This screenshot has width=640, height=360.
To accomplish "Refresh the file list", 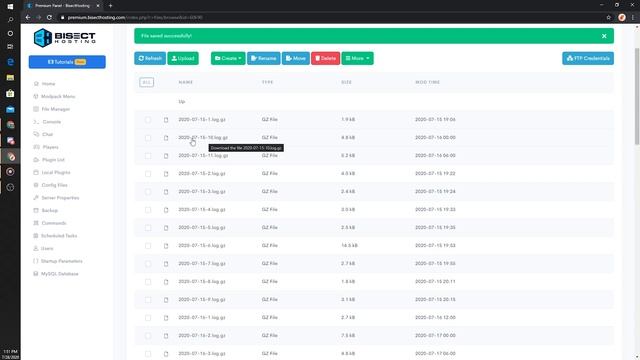I will coord(150,58).
